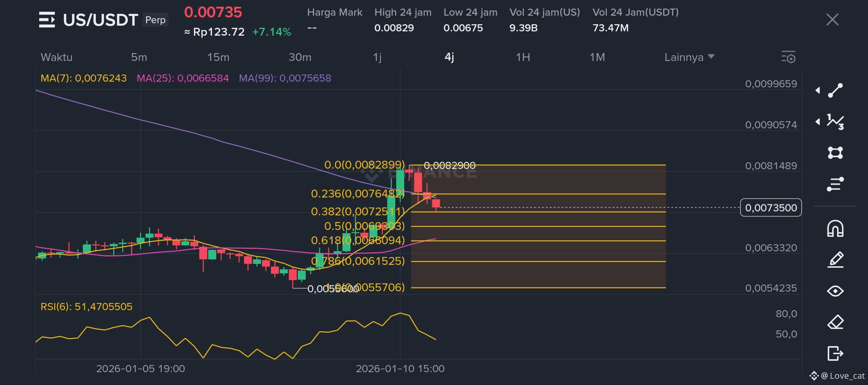Open the Lainnya timeframe dropdown
The width and height of the screenshot is (868, 385).
(x=689, y=57)
